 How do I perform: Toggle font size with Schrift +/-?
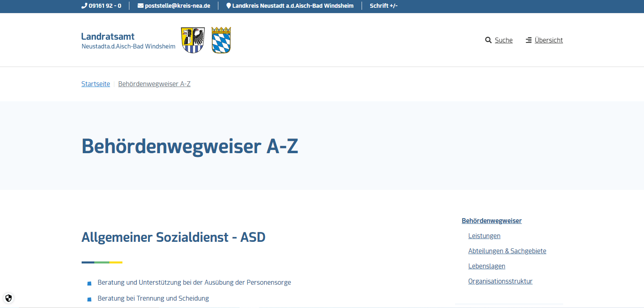[x=383, y=6]
